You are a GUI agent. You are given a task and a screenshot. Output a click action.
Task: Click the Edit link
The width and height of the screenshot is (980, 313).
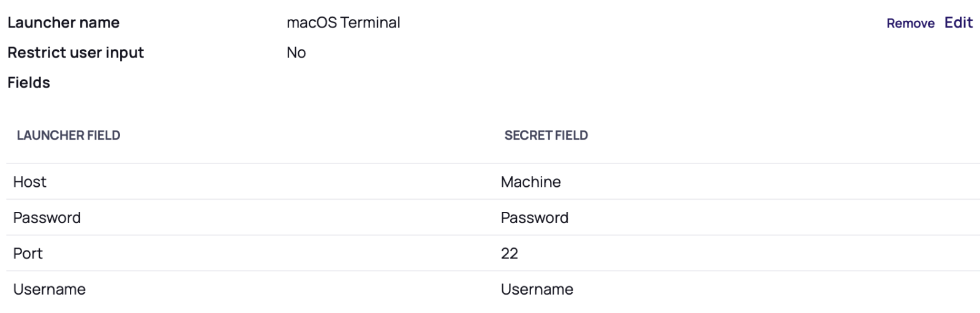tap(959, 23)
